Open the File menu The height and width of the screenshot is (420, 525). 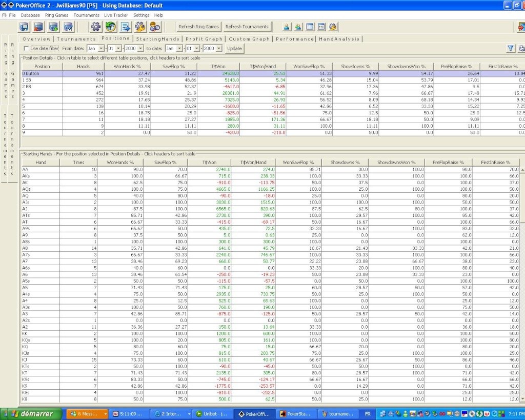tap(12, 15)
